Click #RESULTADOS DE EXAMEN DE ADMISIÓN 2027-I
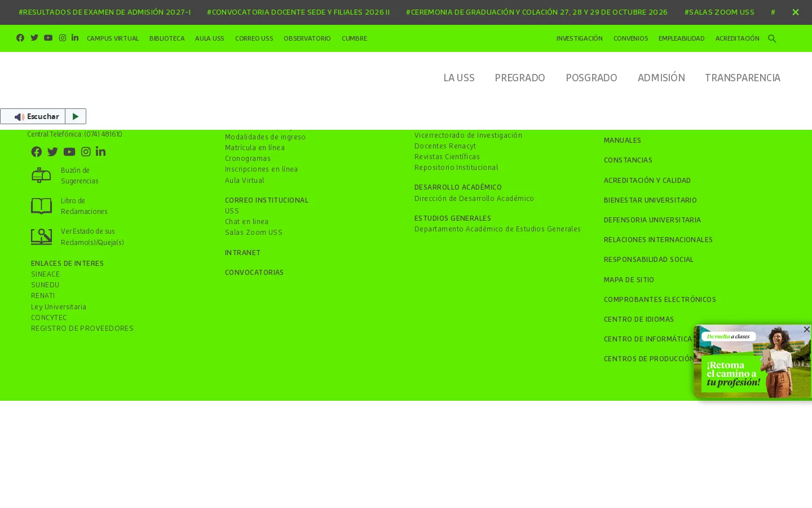Image resolution: width=812 pixels, height=508 pixels. (105, 12)
